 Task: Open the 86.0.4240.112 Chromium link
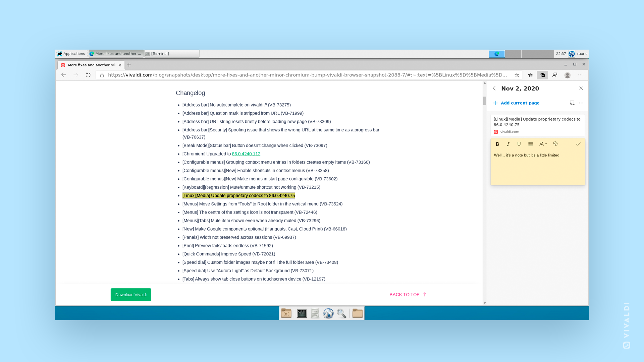pyautogui.click(x=246, y=154)
